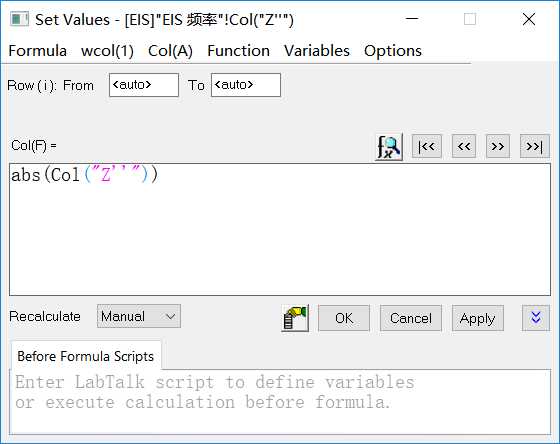Open the Col(A) menu
This screenshot has width=560, height=444.
(170, 51)
